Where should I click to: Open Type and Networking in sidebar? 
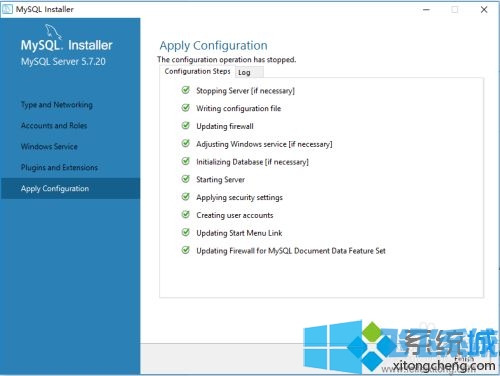pos(57,105)
